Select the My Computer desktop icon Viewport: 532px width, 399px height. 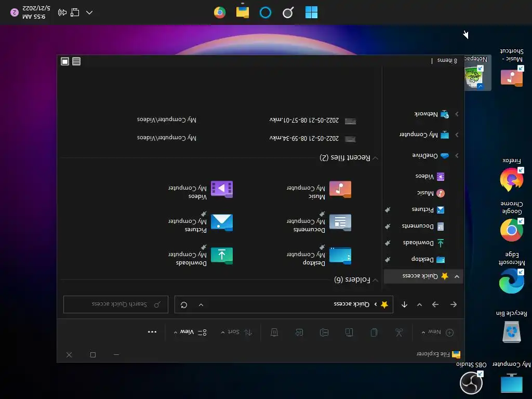tap(512, 378)
